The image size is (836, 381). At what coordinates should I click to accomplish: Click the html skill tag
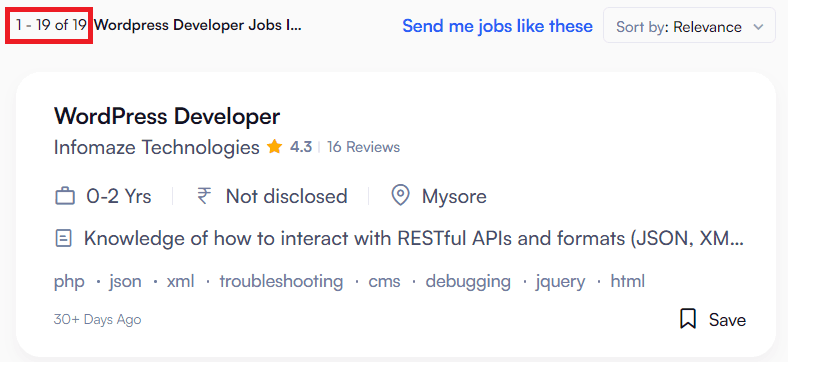coord(628,281)
